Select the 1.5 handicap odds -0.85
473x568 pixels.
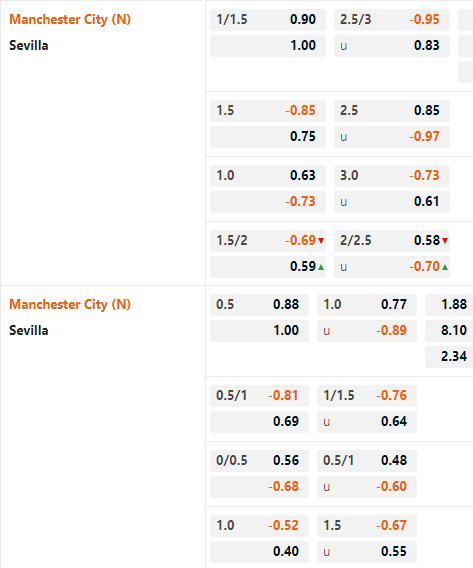(x=268, y=110)
